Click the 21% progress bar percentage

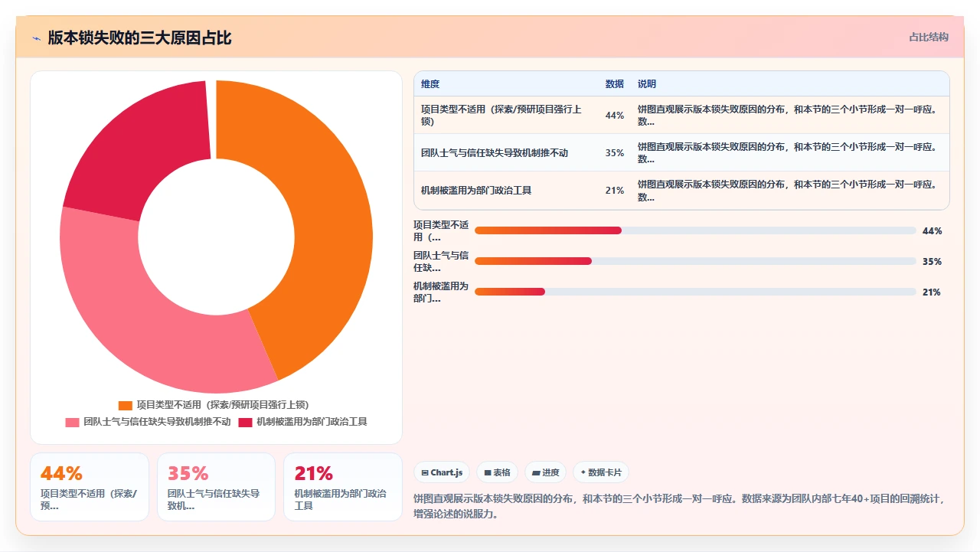[x=932, y=292]
